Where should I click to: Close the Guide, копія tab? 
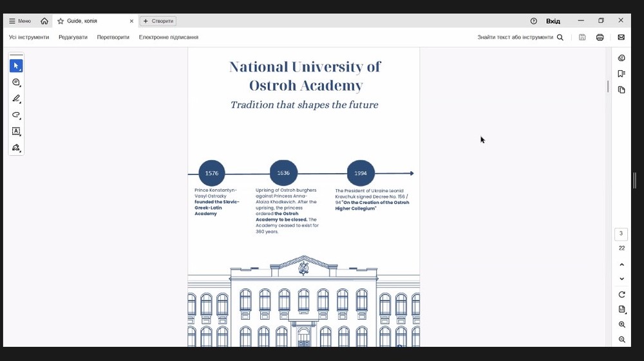pyautogui.click(x=131, y=21)
